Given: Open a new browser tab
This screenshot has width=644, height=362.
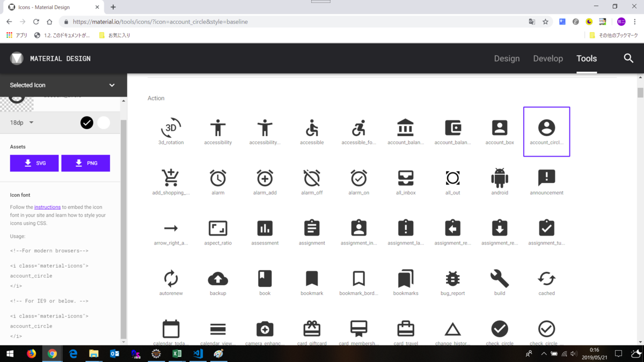Looking at the screenshot, I should [x=113, y=7].
